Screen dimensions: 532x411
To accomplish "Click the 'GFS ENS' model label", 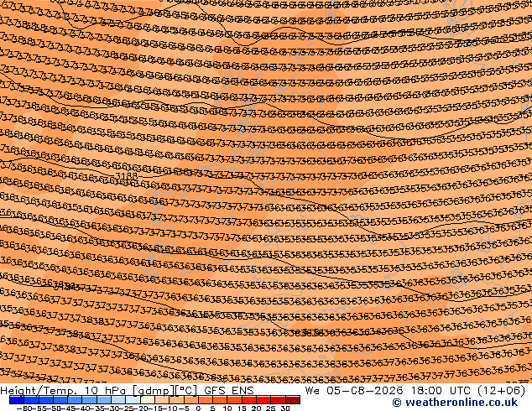I will pyautogui.click(x=229, y=391).
